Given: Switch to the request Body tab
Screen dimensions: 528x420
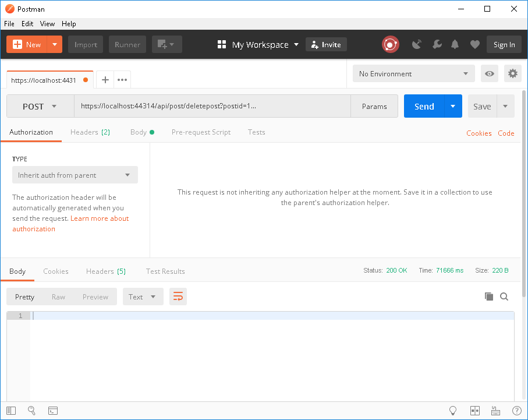Looking at the screenshot, I should pyautogui.click(x=142, y=132).
